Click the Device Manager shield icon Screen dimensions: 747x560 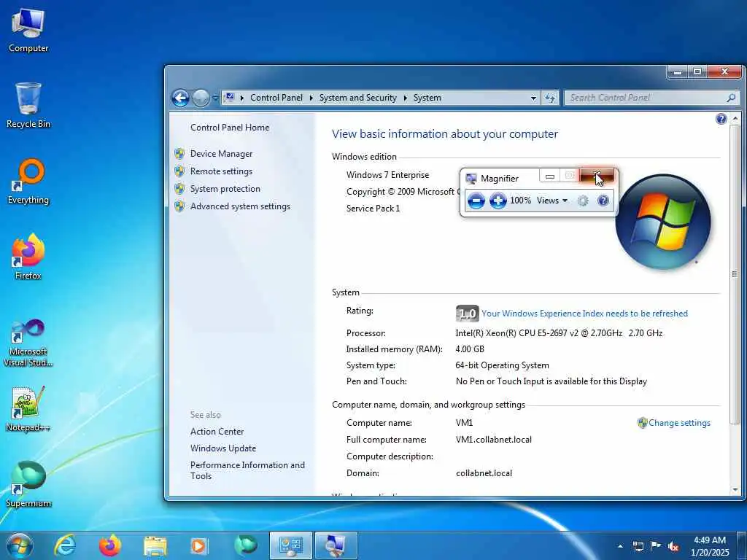coord(179,154)
